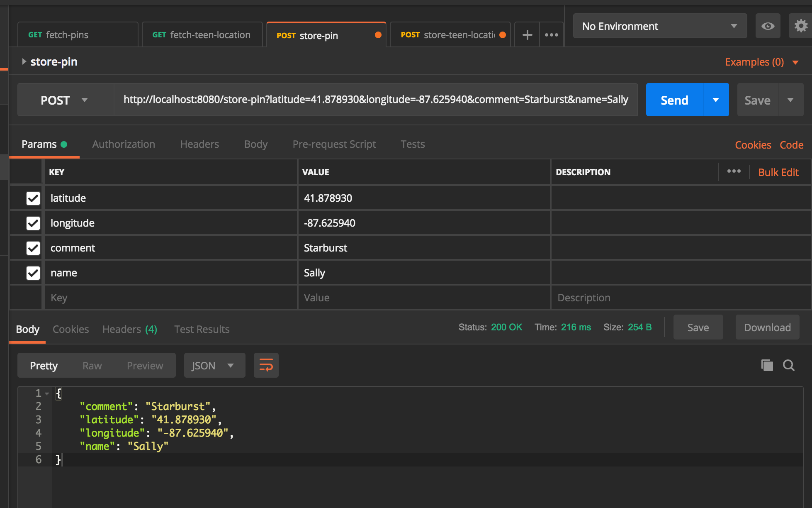Click the search response magnifier icon

coord(788,365)
